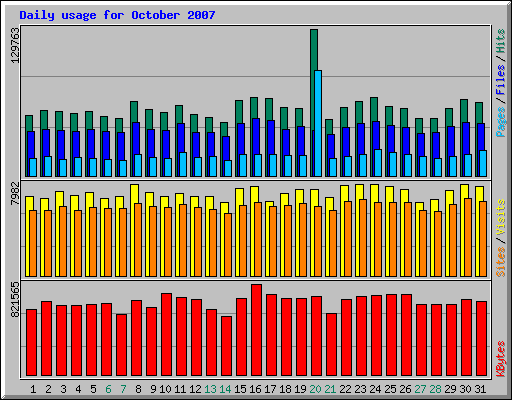
Task: Click the tall cyan Pages bar on day 20
Action: 318,123
